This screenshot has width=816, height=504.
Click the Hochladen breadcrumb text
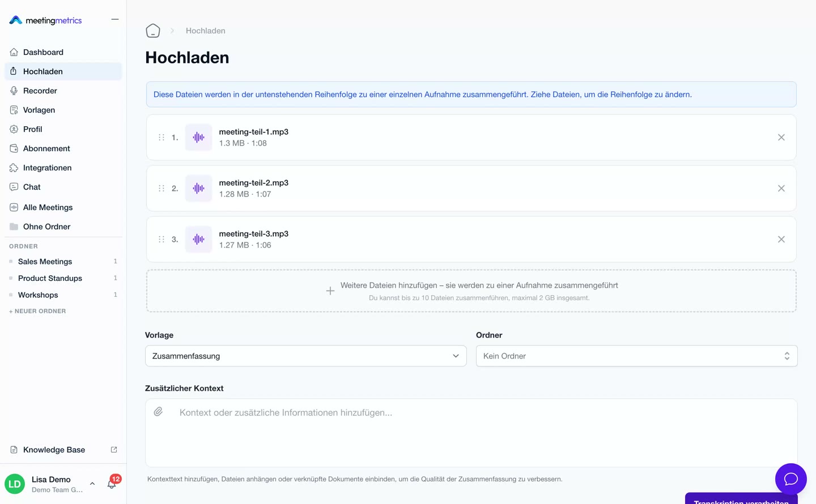(x=206, y=31)
